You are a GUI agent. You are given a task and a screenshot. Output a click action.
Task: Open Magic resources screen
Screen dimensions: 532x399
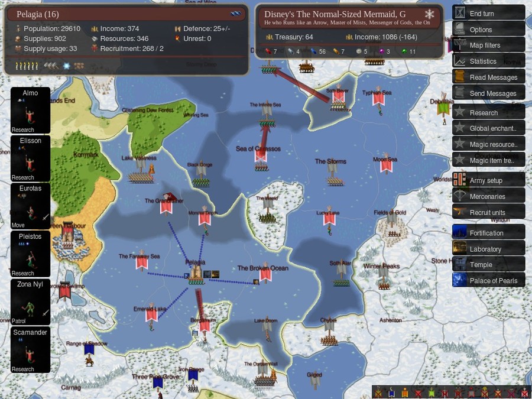pyautogui.click(x=488, y=144)
